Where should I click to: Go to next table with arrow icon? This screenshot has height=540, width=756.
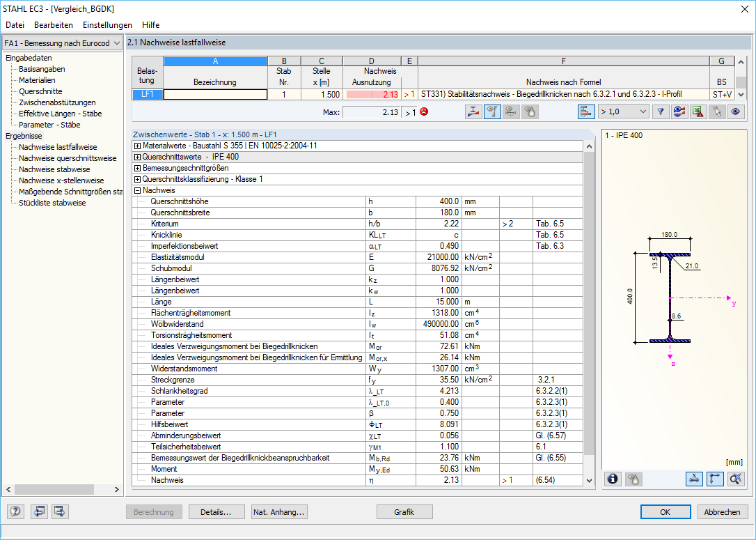(61, 511)
